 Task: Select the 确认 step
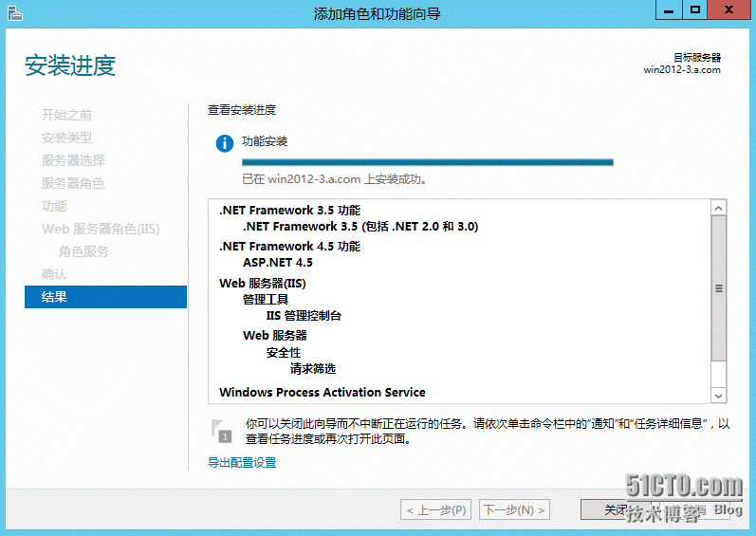(x=54, y=274)
